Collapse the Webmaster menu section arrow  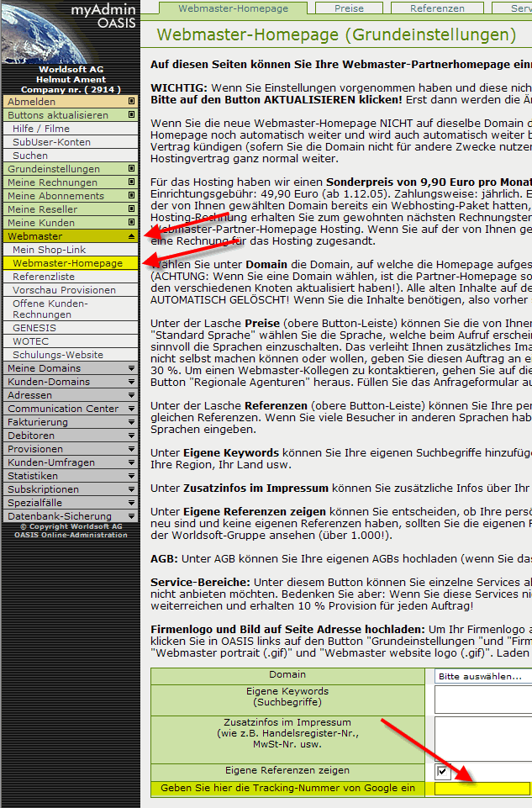[131, 236]
